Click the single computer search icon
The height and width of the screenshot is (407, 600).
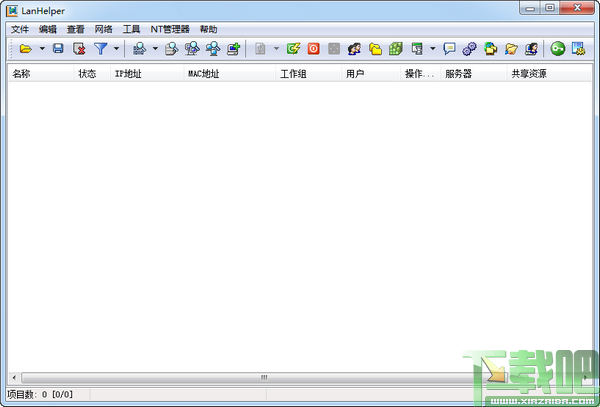192,49
